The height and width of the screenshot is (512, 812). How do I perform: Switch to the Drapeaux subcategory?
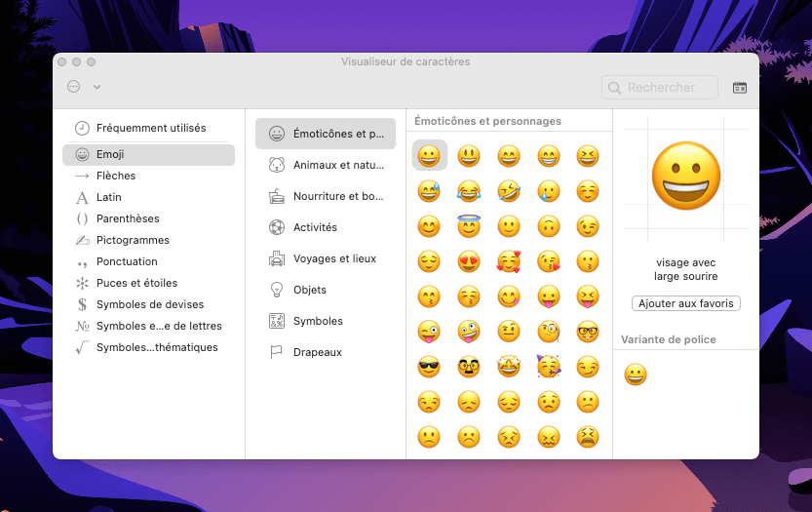[x=317, y=352]
